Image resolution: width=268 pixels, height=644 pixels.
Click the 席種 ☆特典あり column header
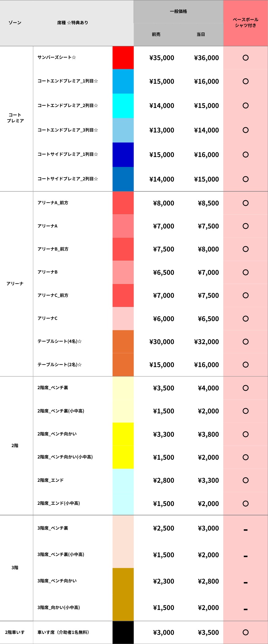click(73, 23)
